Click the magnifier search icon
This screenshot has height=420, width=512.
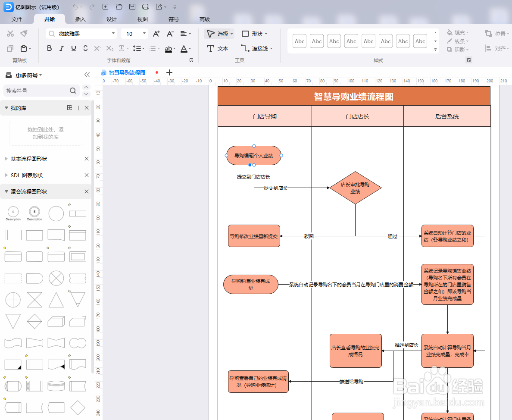click(x=73, y=91)
